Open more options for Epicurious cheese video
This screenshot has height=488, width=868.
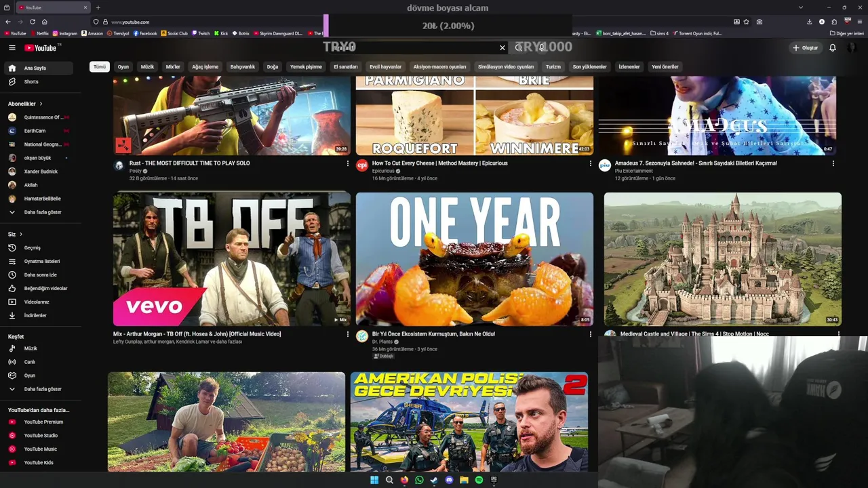click(590, 163)
